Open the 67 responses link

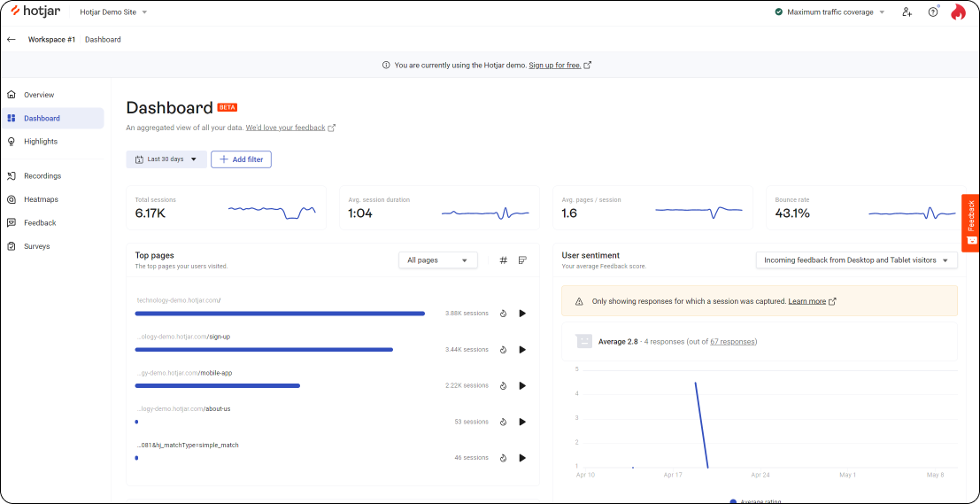click(733, 341)
